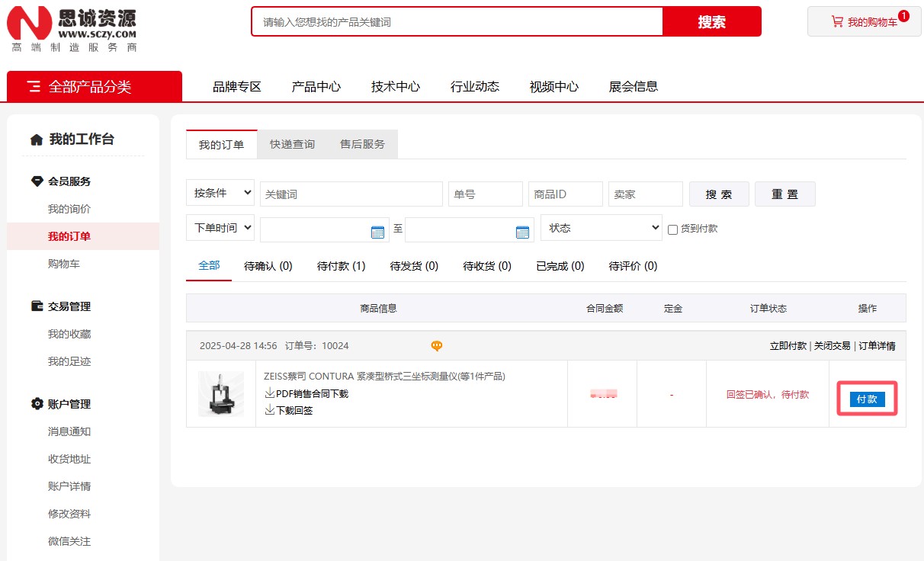The height and width of the screenshot is (561, 924).
Task: Toggle the 货到付款 checkbox
Action: pos(672,229)
